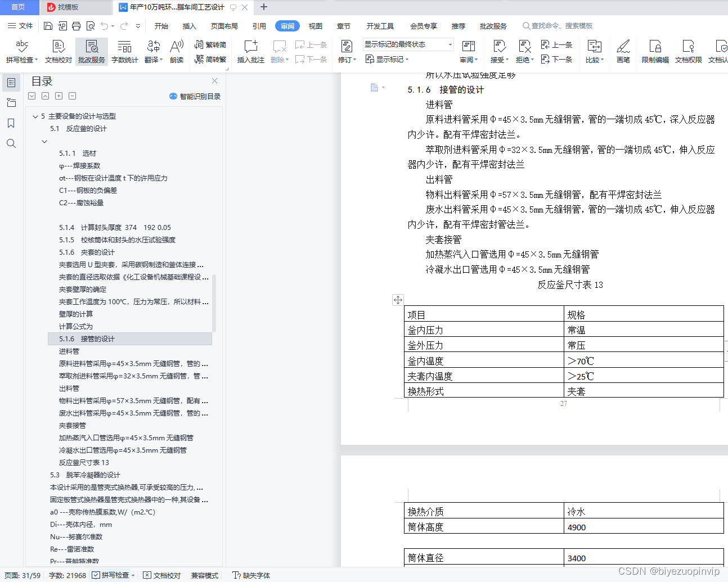Go to 下一条 next change
The image size is (728, 582).
(x=556, y=59)
